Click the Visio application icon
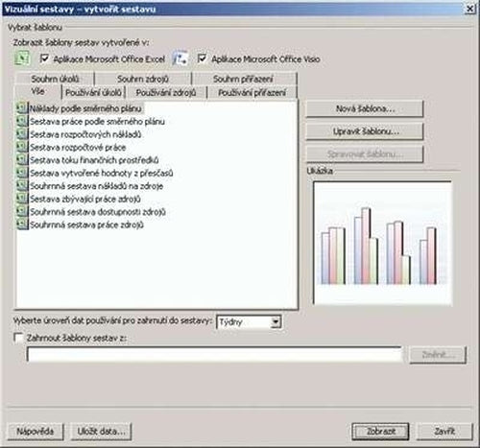The height and width of the screenshot is (448, 480). click(x=180, y=59)
